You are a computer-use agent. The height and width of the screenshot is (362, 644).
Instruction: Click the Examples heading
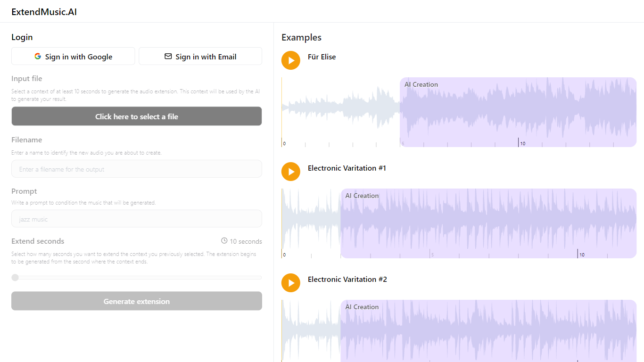[302, 37]
